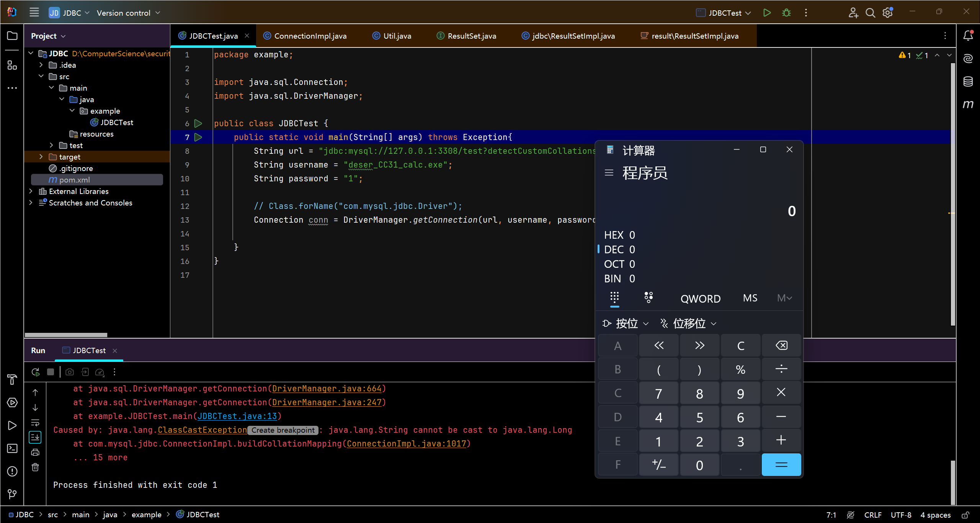Click the Search Everywhere magnifier icon
980x523 pixels.
[870, 13]
